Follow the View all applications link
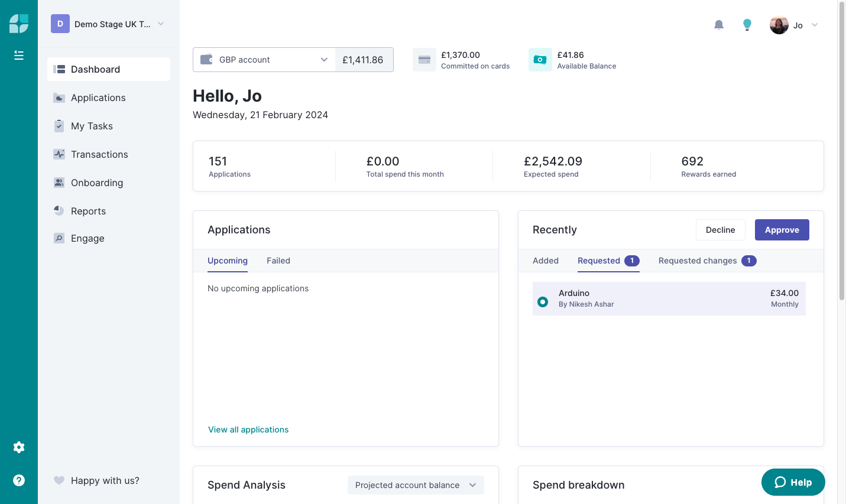846x504 pixels. (248, 430)
